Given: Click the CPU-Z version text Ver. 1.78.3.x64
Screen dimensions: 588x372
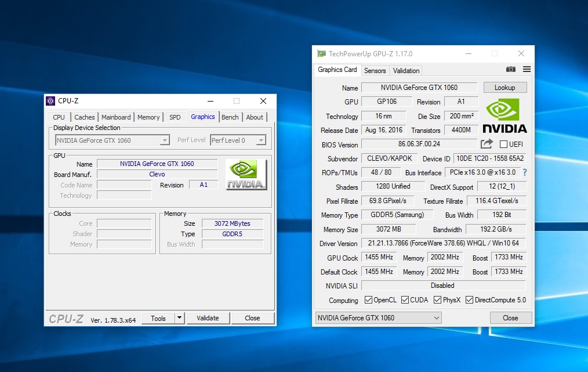Looking at the screenshot, I should [x=113, y=320].
